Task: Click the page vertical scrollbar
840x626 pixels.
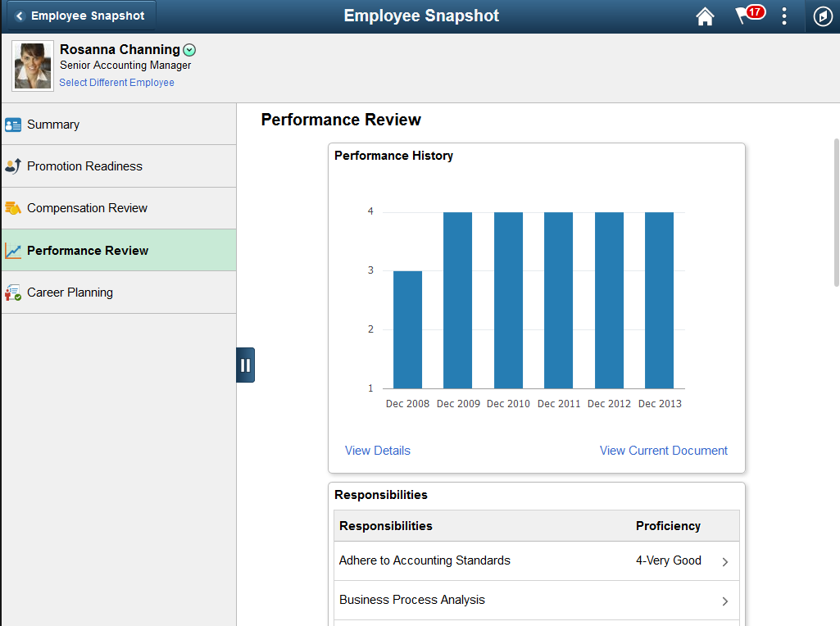Action: [836, 212]
